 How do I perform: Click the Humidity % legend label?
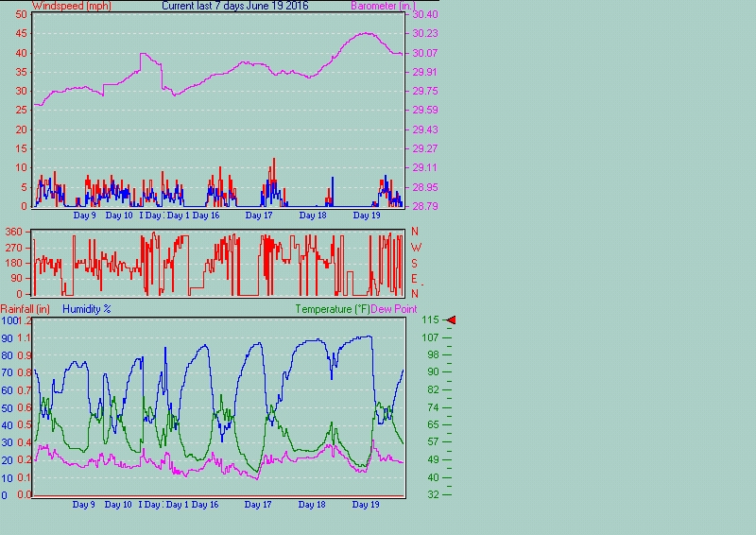coord(87,309)
